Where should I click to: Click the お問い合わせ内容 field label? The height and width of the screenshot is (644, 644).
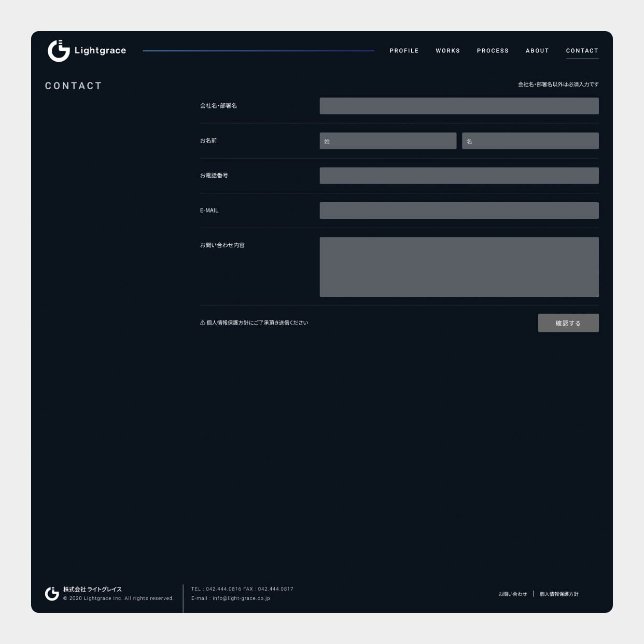pyautogui.click(x=222, y=245)
